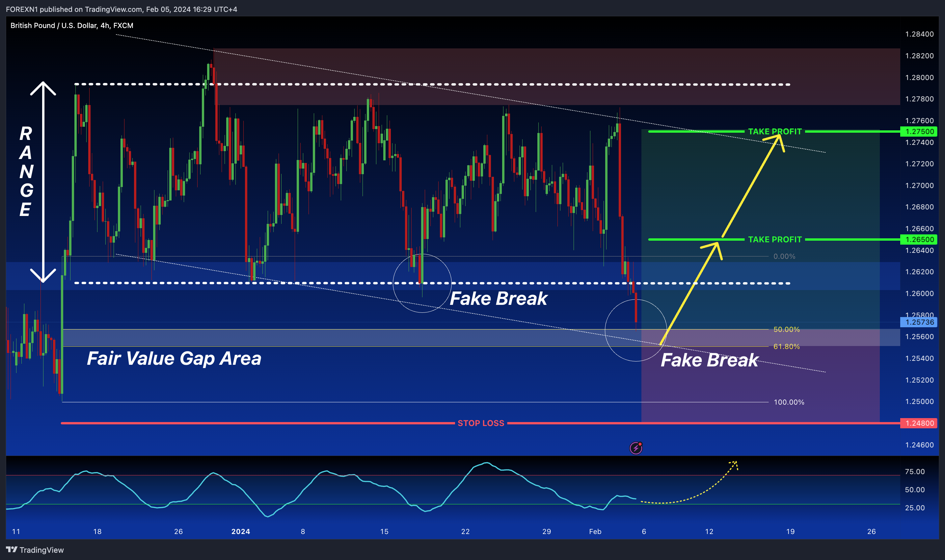945x560 pixels.
Task: Click the 2024 date label on time axis
Action: (x=241, y=532)
